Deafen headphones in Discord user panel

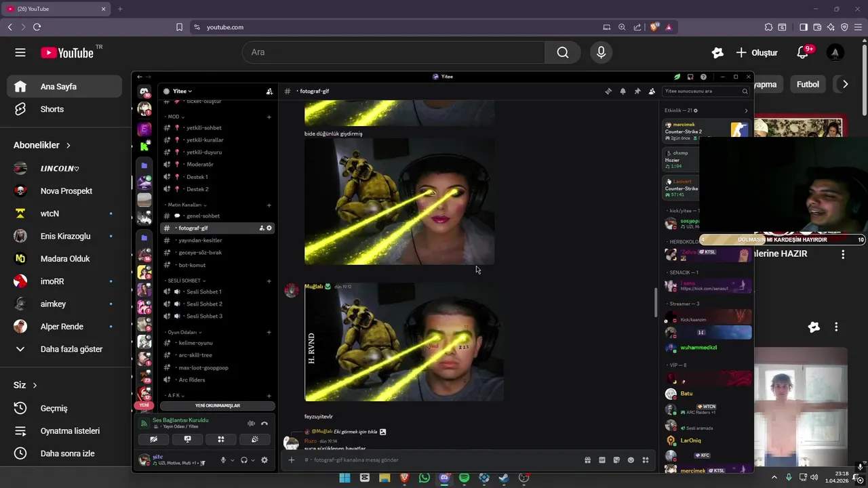pyautogui.click(x=244, y=460)
